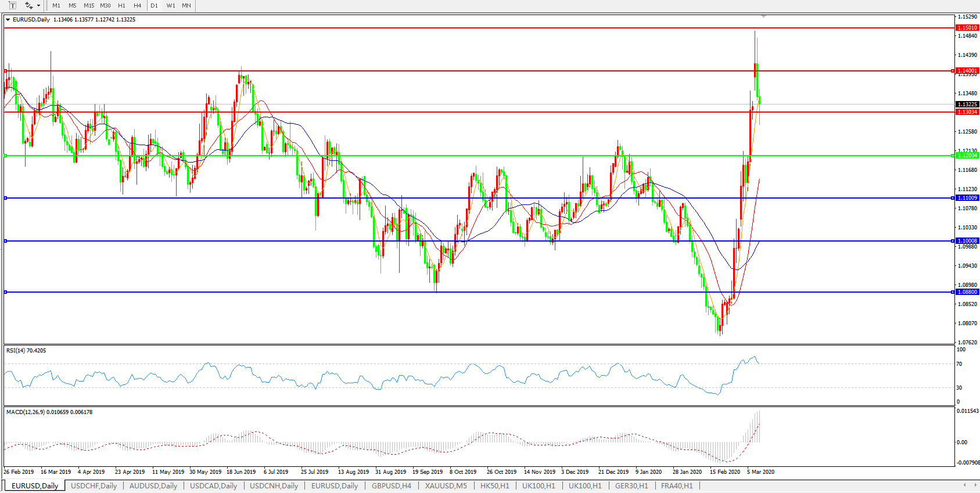
Task: Click the 1.12004 green line price label
Action: 967,156
